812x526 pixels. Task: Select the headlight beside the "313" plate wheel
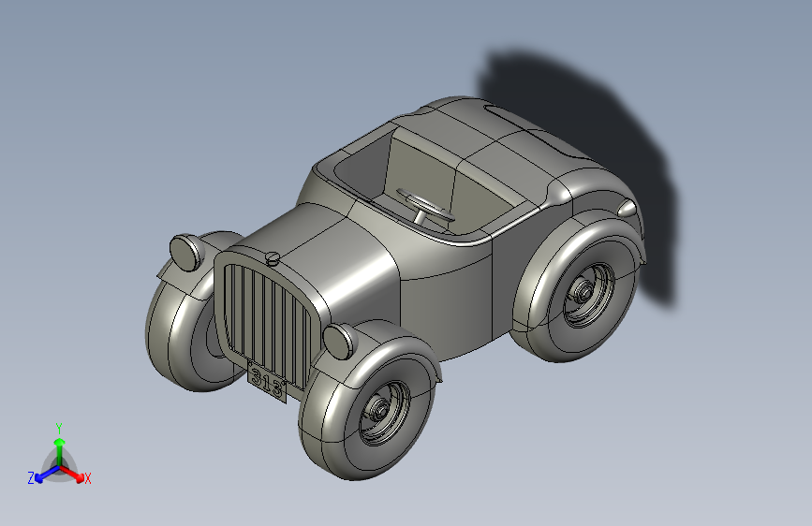[x=339, y=341]
